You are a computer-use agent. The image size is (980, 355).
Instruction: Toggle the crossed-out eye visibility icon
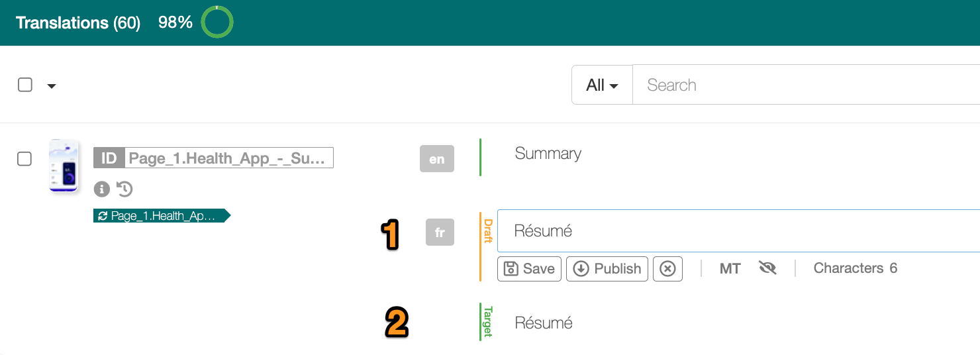(x=767, y=268)
